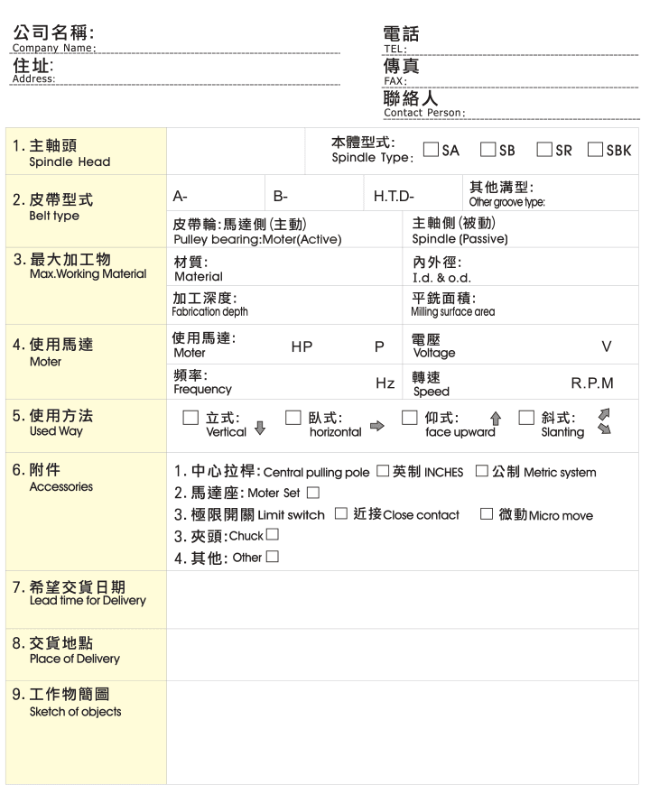Check the Close contact limit switch box
The height and width of the screenshot is (812, 650).
(340, 513)
